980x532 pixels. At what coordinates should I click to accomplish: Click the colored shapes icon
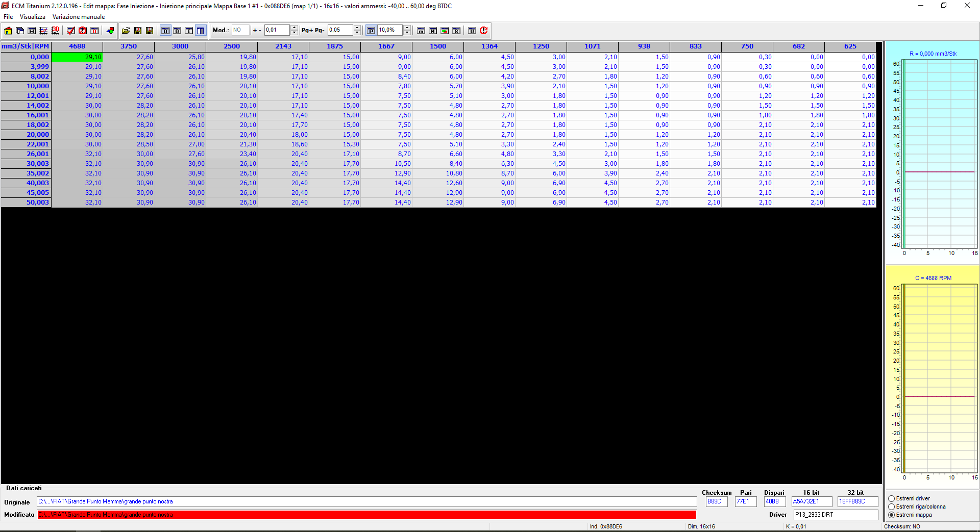click(110, 31)
